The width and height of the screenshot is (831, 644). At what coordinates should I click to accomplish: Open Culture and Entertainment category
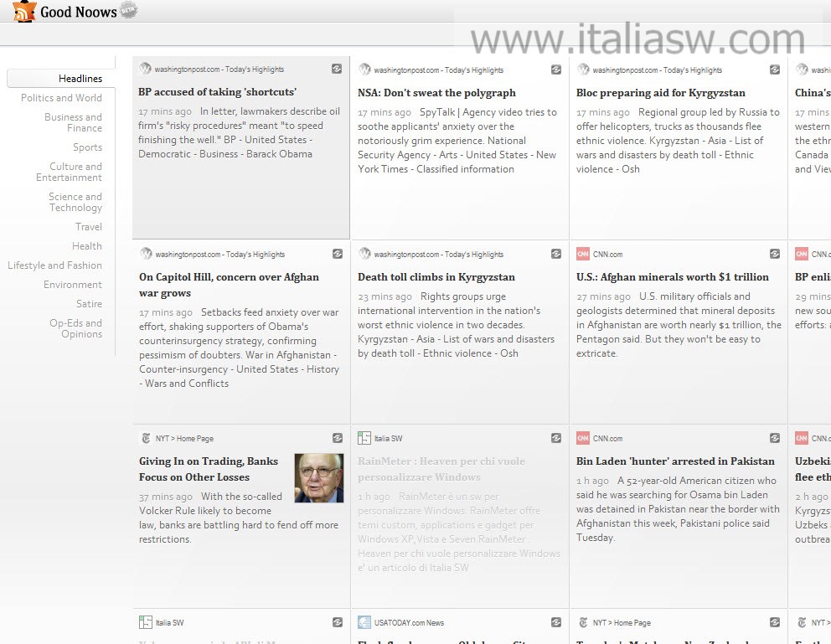pos(69,172)
